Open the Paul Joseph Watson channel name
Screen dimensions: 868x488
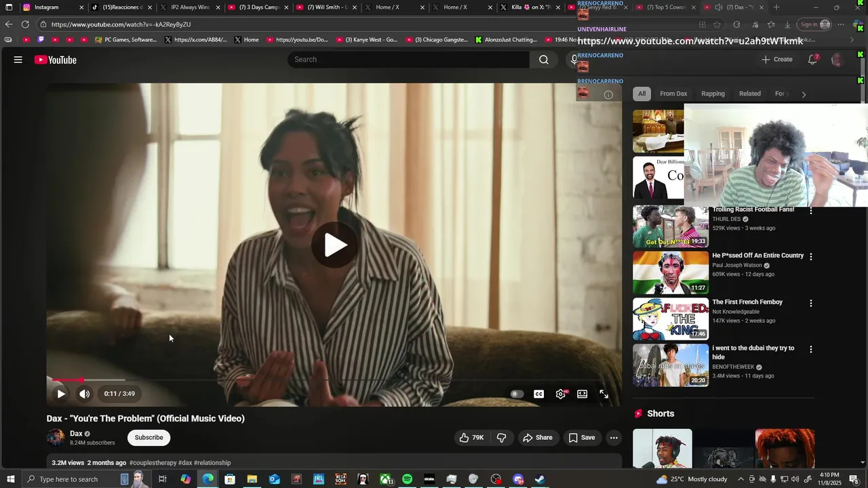(x=737, y=266)
